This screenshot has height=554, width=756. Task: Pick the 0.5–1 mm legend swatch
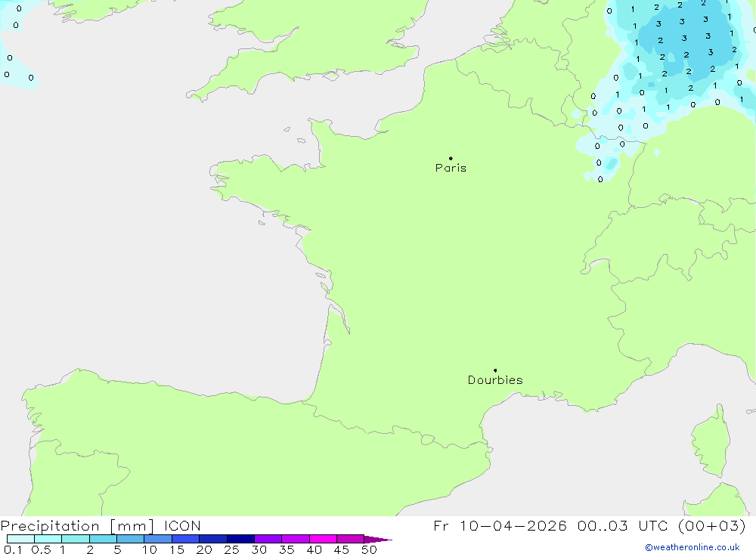[48, 539]
